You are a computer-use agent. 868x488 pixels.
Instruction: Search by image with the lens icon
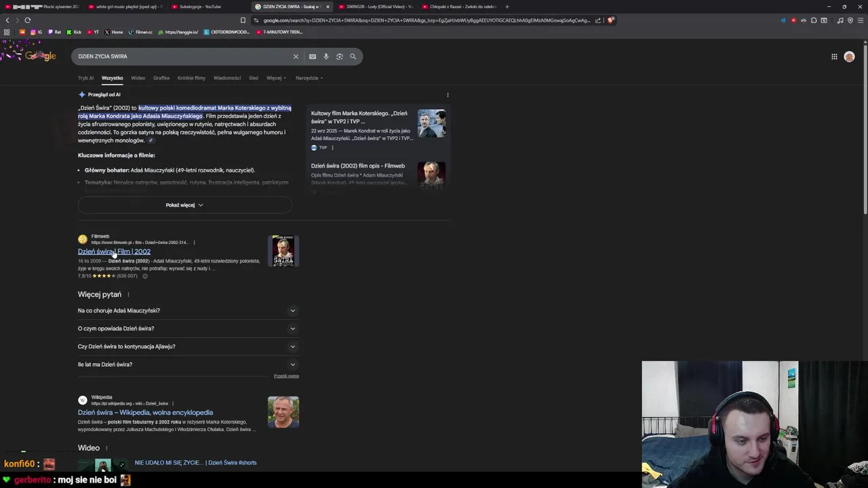[x=340, y=57]
